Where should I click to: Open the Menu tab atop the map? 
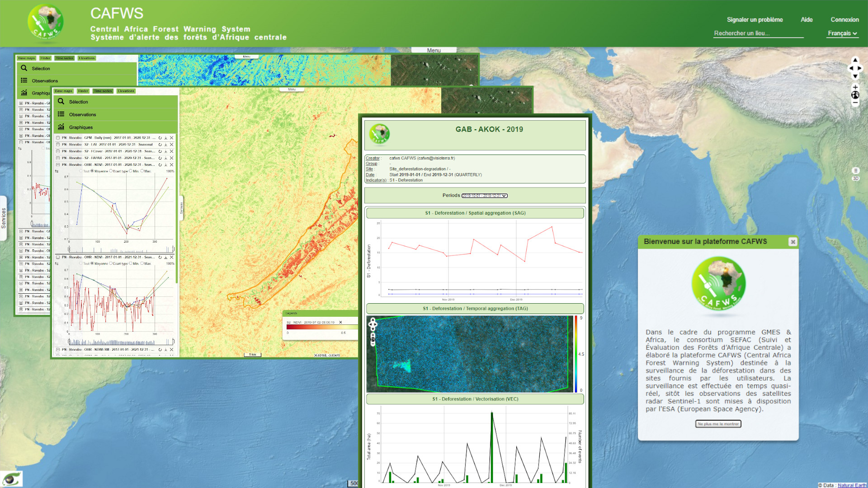point(434,50)
